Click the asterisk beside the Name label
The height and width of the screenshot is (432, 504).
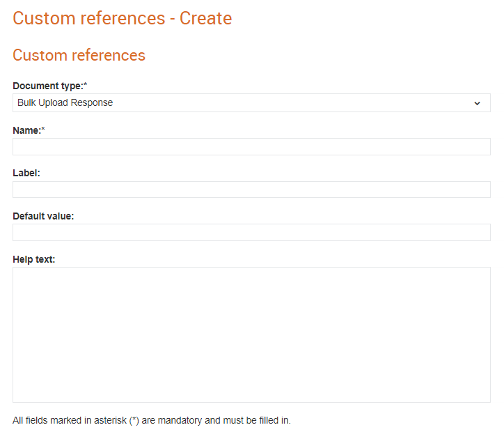[x=43, y=129]
